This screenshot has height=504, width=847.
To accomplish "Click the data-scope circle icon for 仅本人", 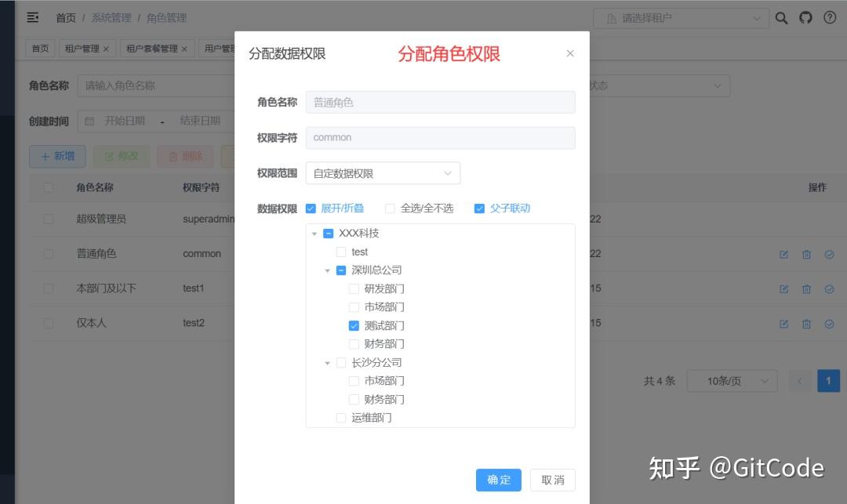I will [830, 323].
